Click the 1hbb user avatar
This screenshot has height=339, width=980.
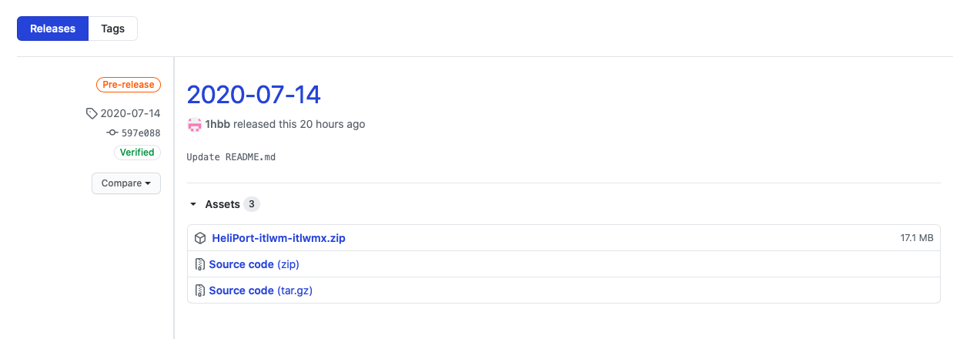(x=194, y=124)
